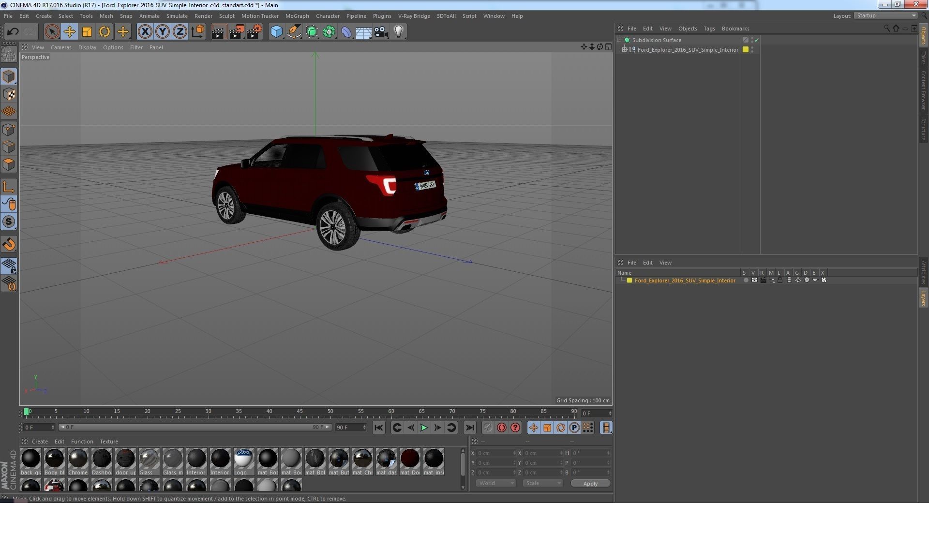Open material manager Texture menu
Image resolution: width=929 pixels, height=560 pixels.
coord(108,442)
